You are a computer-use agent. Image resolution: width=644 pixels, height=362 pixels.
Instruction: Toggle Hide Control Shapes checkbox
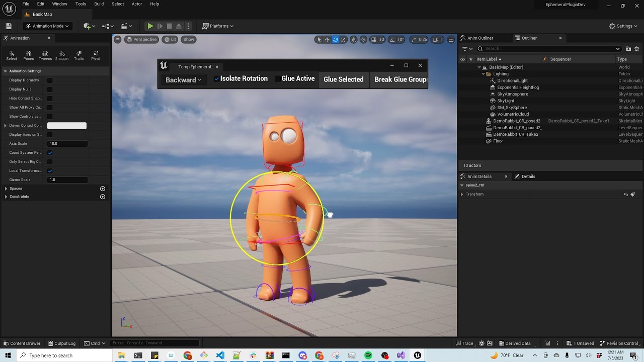tap(50, 99)
